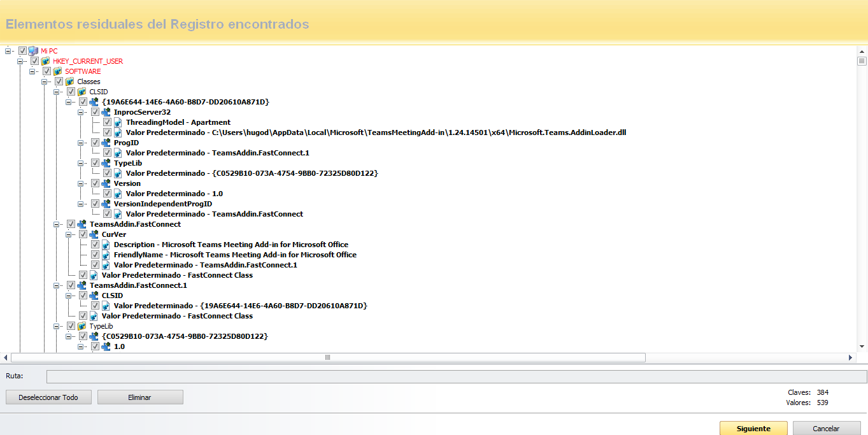
Task: Collapse the TypeLib node under CLSID
Action: pyautogui.click(x=82, y=163)
